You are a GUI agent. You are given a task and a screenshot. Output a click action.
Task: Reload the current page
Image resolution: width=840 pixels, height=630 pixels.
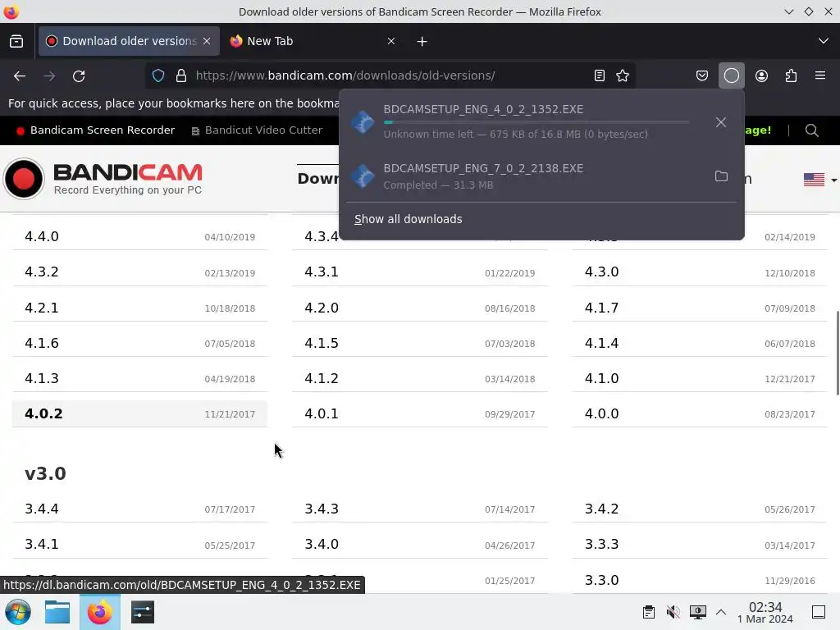[x=79, y=76]
